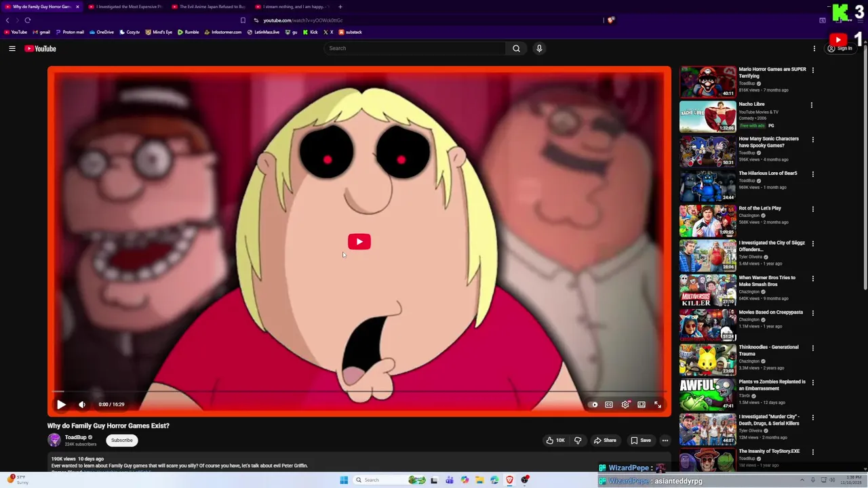The image size is (868, 488).
Task: Switch to 'The Evil Anime Japan Refused' tab
Action: 209,7
